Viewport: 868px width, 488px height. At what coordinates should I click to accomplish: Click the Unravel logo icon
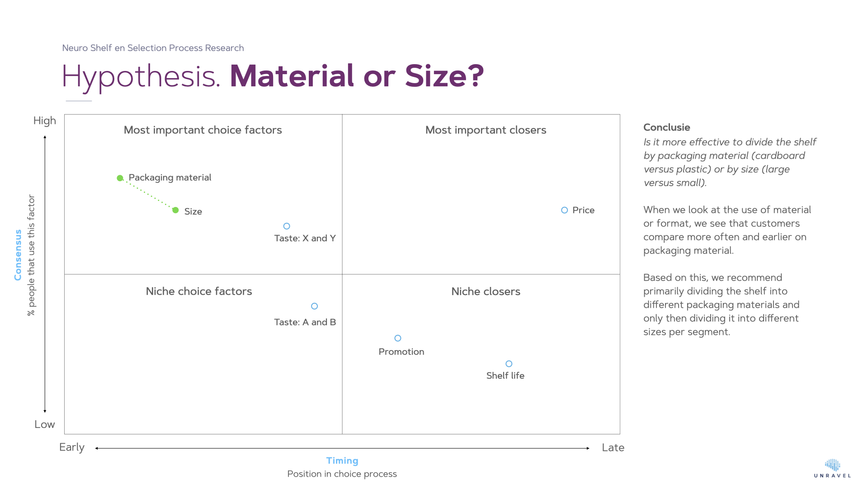point(832,465)
